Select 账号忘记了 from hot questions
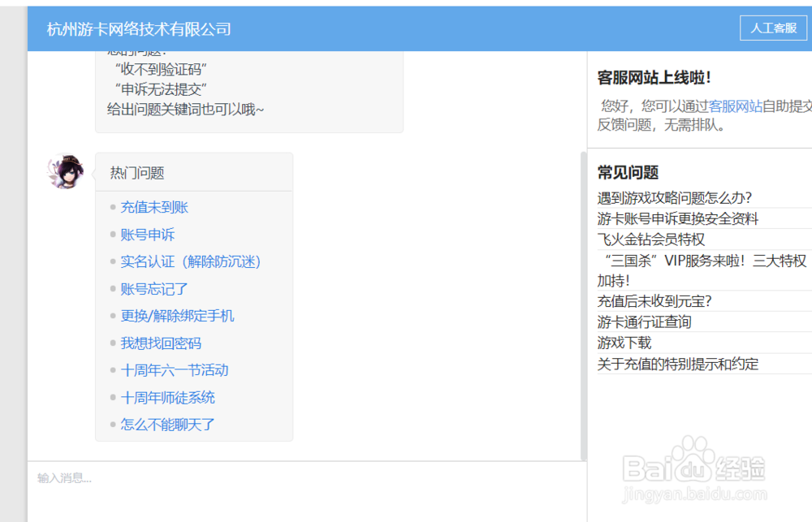This screenshot has height=522, width=812. tap(153, 288)
